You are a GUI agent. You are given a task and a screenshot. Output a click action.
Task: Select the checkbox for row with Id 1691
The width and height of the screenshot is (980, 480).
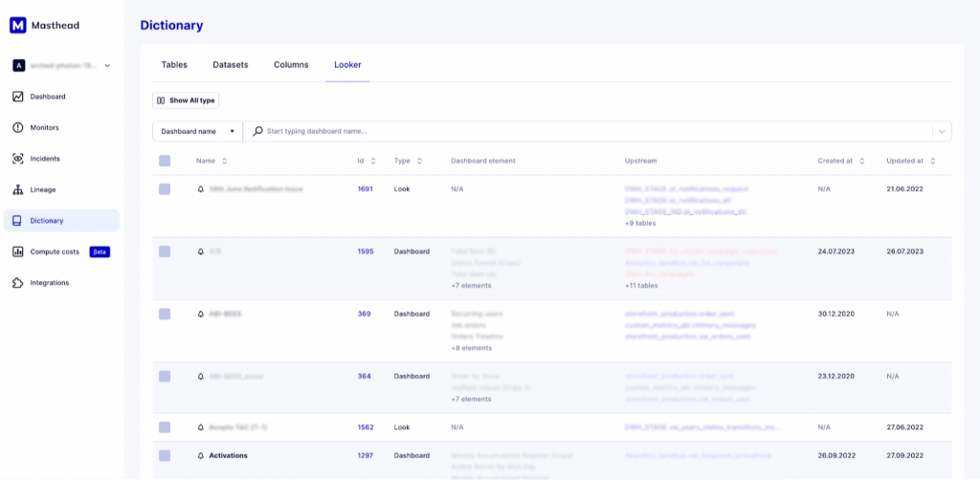(165, 189)
